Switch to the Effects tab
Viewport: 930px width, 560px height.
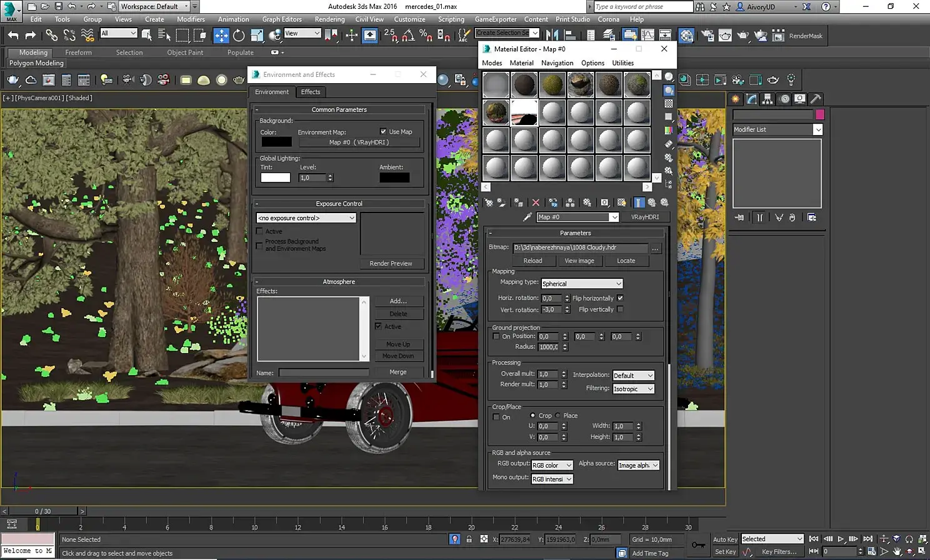[311, 92]
